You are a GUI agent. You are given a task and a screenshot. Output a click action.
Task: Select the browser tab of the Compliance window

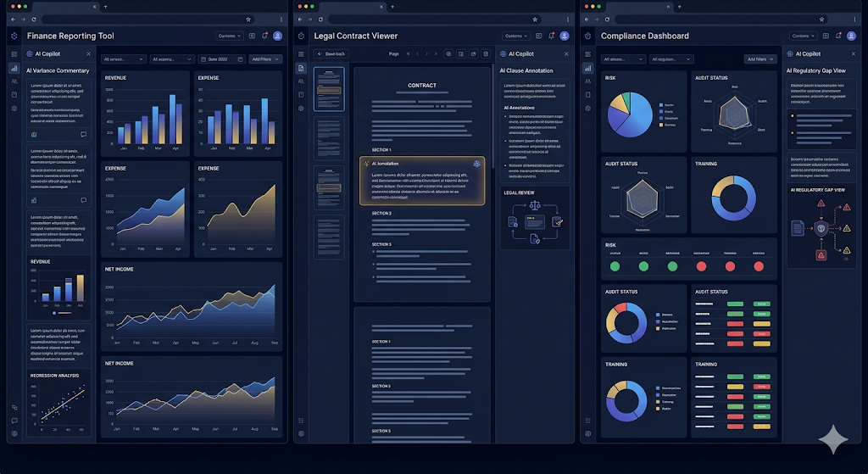point(639,7)
